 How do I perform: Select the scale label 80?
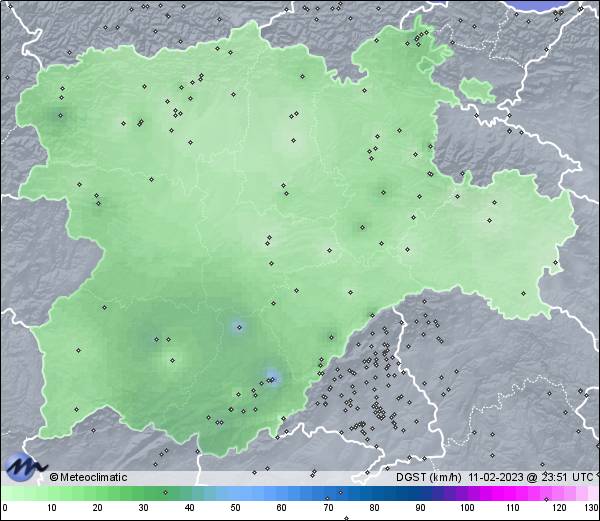pyautogui.click(x=374, y=508)
